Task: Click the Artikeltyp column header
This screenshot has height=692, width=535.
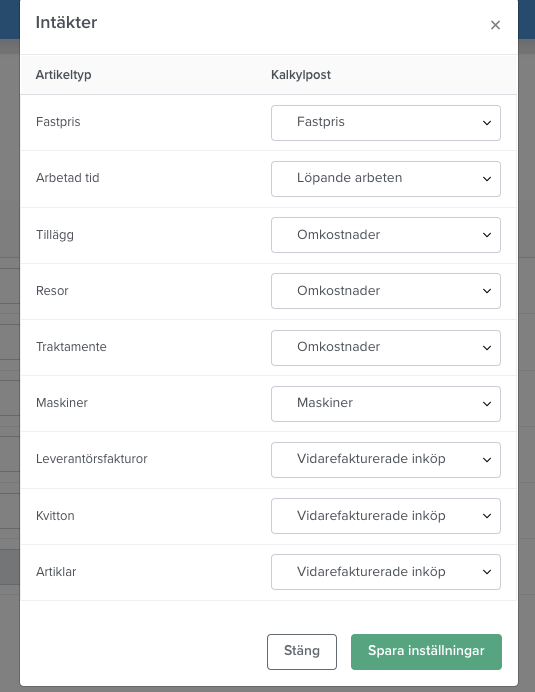Action: click(64, 75)
